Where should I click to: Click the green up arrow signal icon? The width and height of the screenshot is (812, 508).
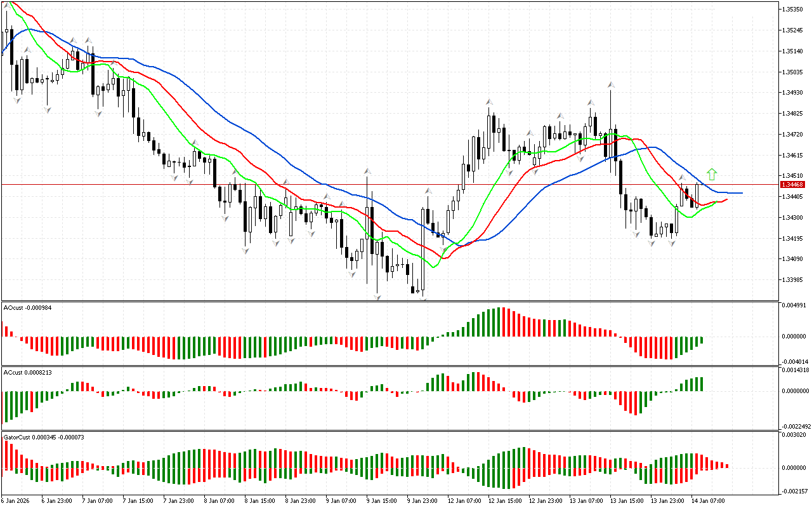click(712, 173)
